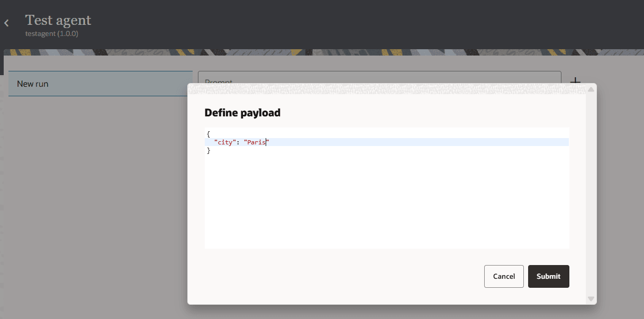Viewport: 644px width, 319px height.
Task: Click the closing brace in the editor
Action: [x=208, y=150]
